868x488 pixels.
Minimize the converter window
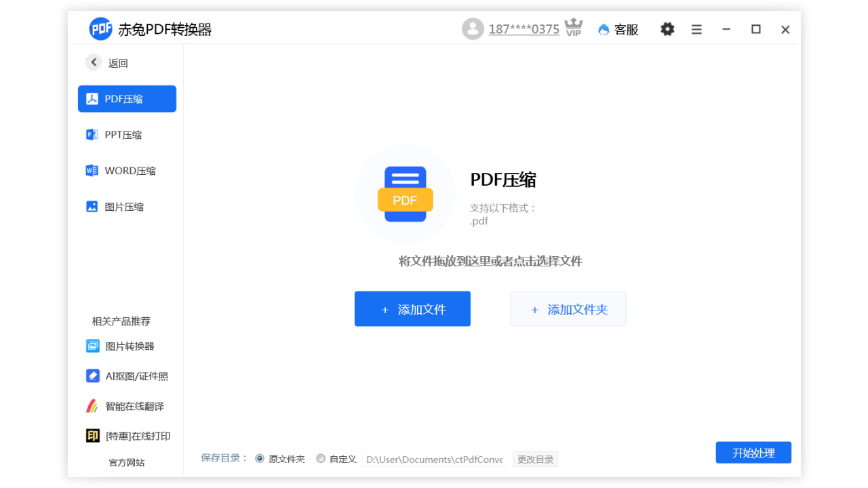(x=726, y=30)
